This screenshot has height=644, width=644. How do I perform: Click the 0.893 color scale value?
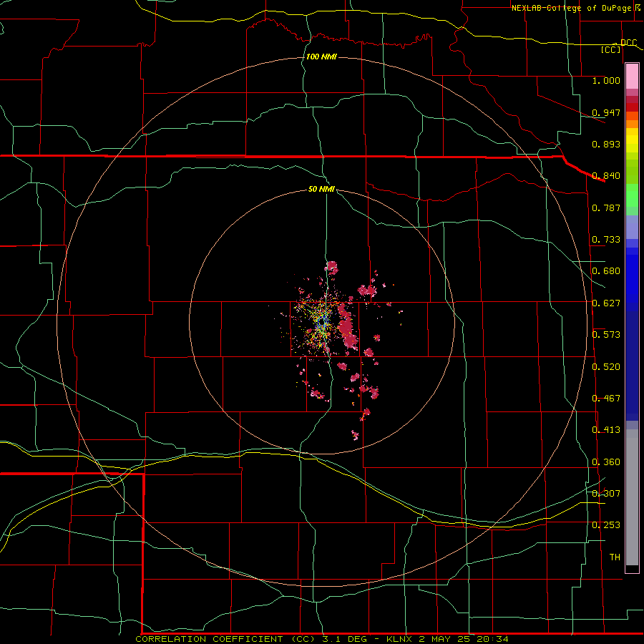(606, 144)
